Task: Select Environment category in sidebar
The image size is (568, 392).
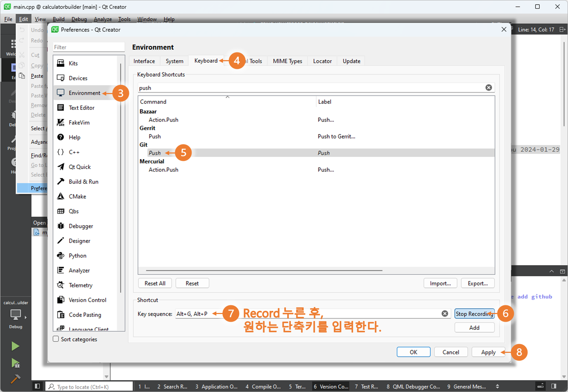Action: 86,93
